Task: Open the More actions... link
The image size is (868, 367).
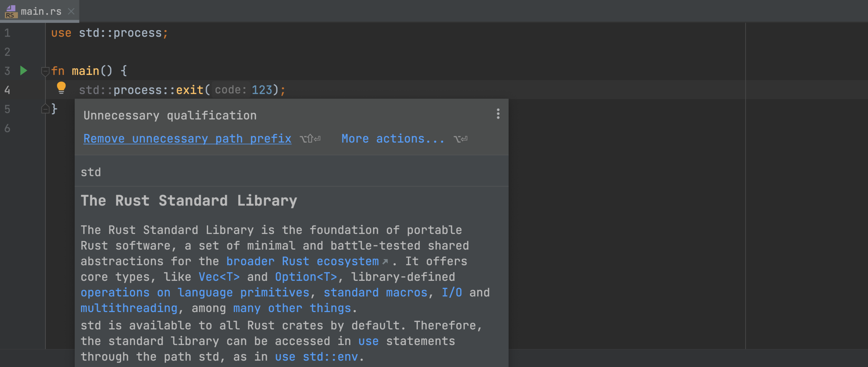Action: coord(393,139)
